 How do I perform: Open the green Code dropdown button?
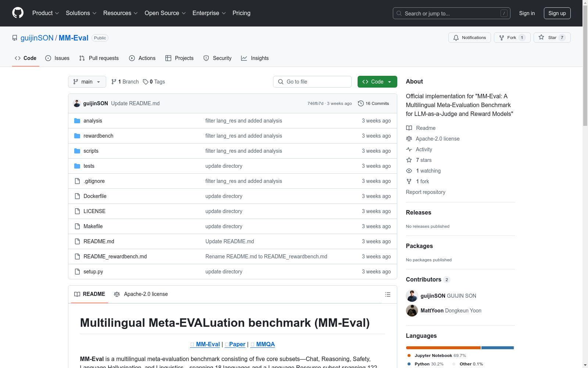point(377,82)
